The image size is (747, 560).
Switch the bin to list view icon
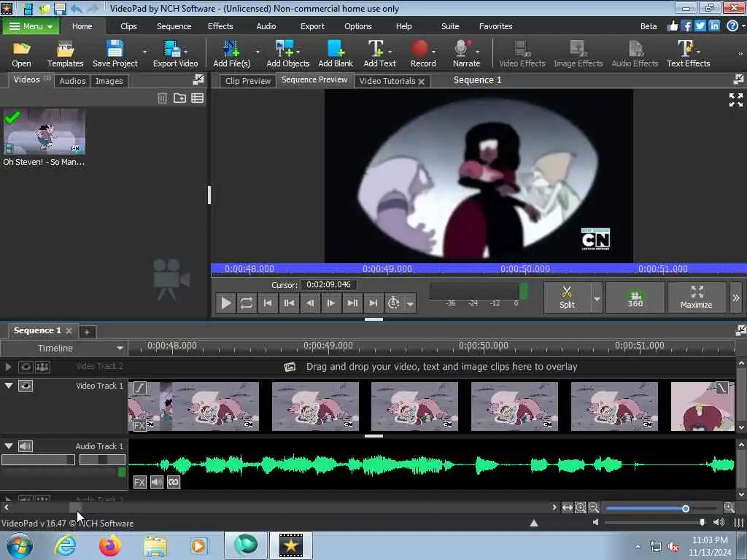[x=197, y=98]
